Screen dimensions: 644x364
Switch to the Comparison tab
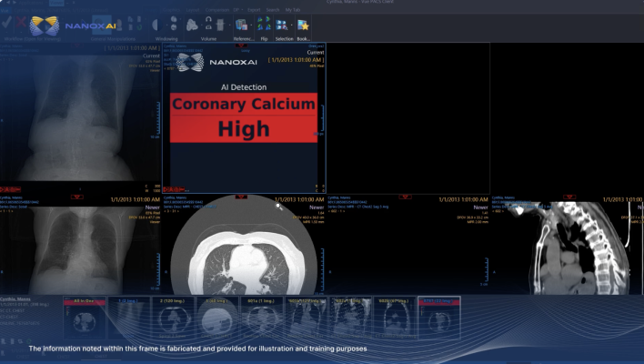click(x=216, y=10)
